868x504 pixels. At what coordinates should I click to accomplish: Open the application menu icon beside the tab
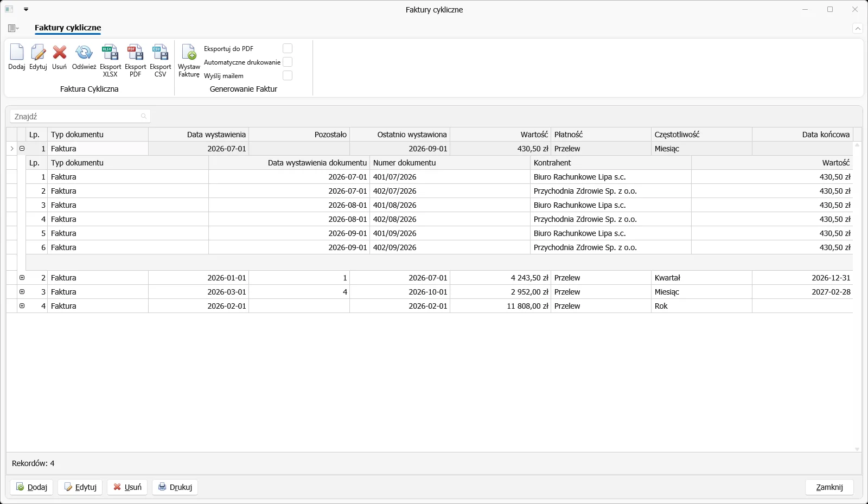14,28
